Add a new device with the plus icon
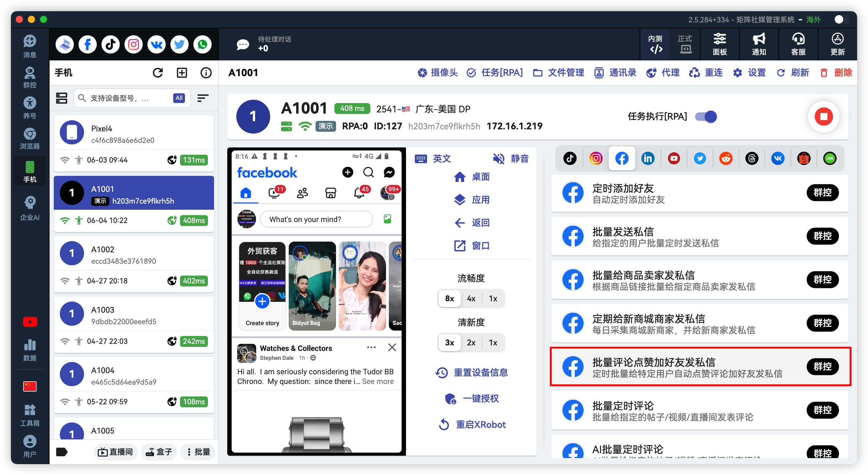Image resolution: width=868 pixels, height=475 pixels. tap(182, 73)
